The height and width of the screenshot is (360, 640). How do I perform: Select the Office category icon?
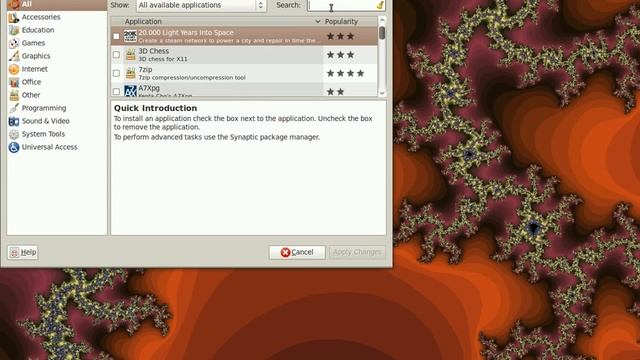tap(14, 82)
